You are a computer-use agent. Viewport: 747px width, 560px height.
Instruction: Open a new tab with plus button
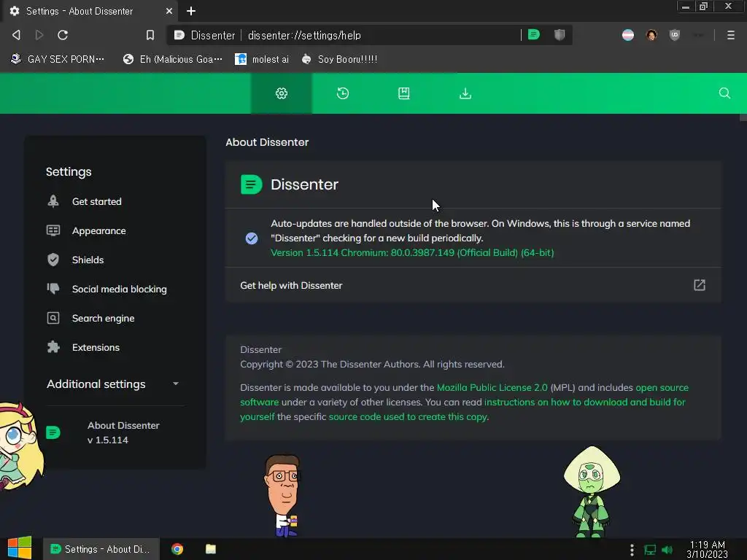[x=191, y=11]
